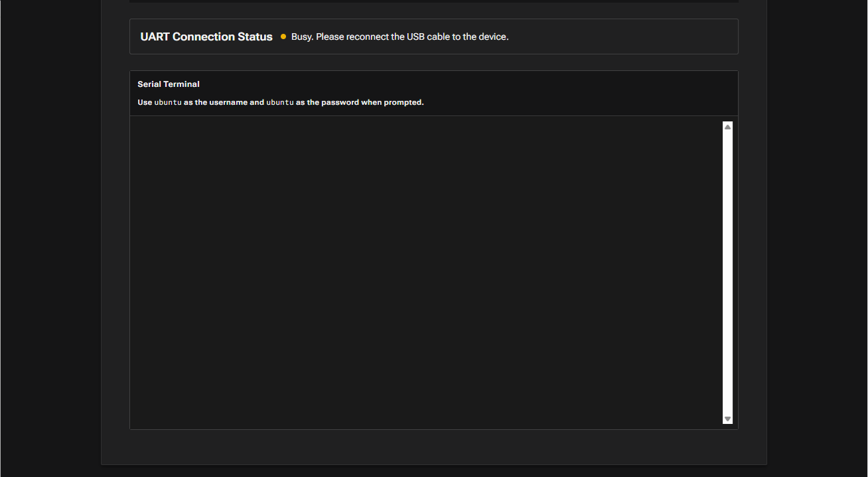
Task: Click the UART Connection Status heading
Action: pyautogui.click(x=206, y=36)
